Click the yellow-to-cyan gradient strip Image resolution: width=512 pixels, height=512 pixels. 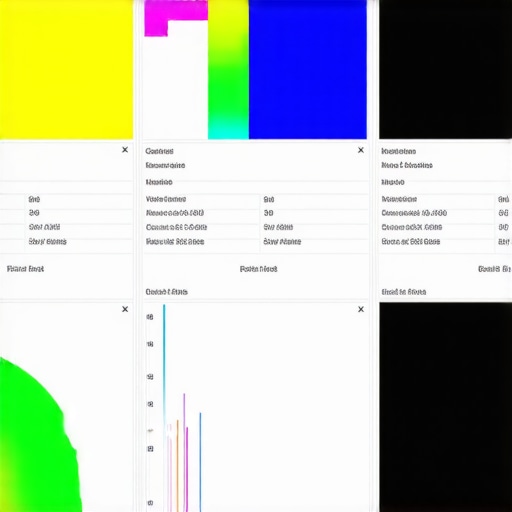tap(228, 69)
